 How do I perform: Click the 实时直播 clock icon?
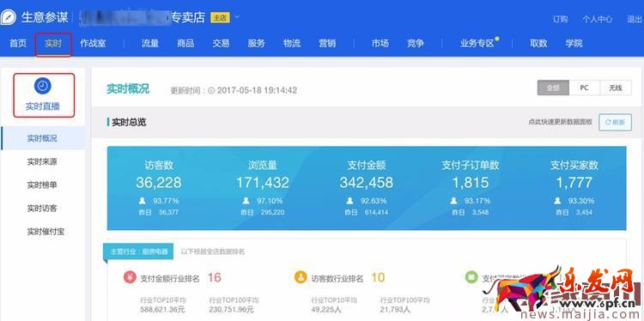[x=43, y=86]
